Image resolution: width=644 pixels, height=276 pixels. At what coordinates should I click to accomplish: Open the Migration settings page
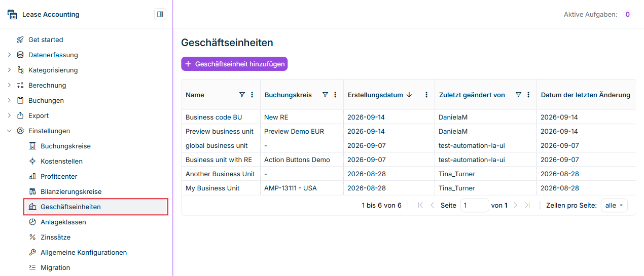[x=55, y=267]
